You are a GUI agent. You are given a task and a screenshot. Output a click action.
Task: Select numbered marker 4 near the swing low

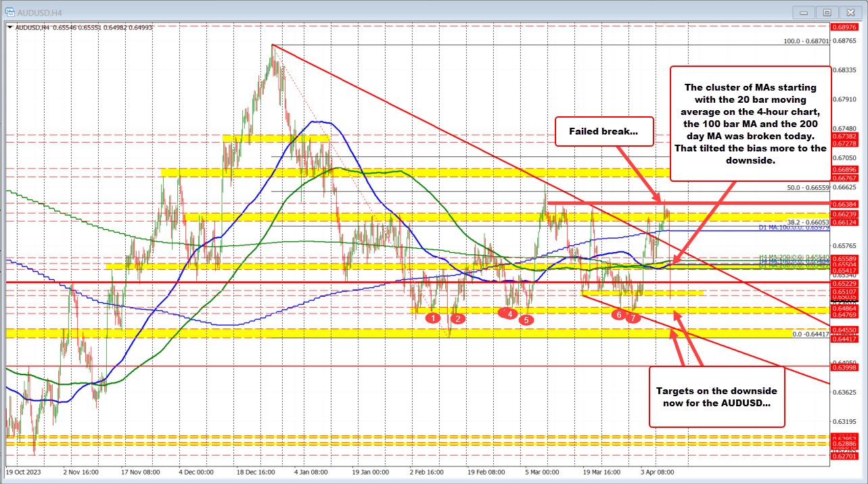pos(509,313)
